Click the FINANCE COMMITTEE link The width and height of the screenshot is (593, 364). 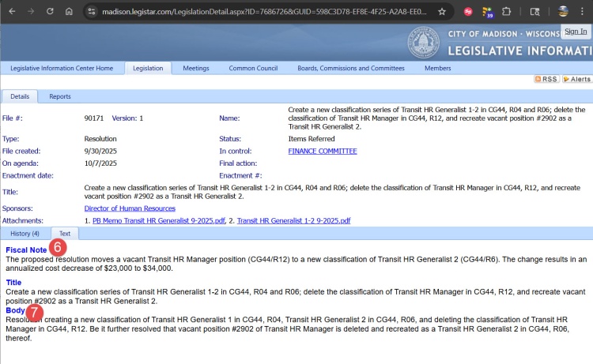tap(322, 151)
